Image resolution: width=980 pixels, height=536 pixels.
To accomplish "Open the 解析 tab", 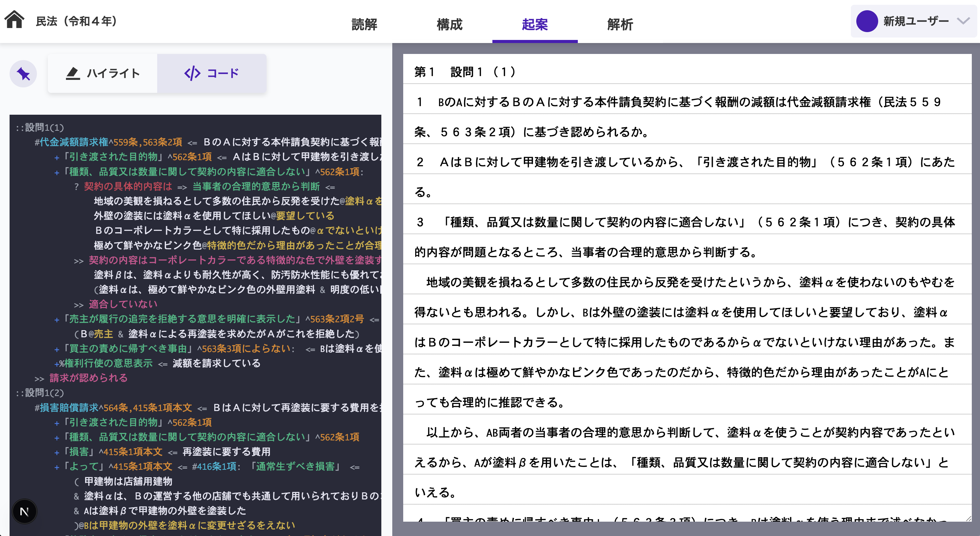I will coord(620,25).
